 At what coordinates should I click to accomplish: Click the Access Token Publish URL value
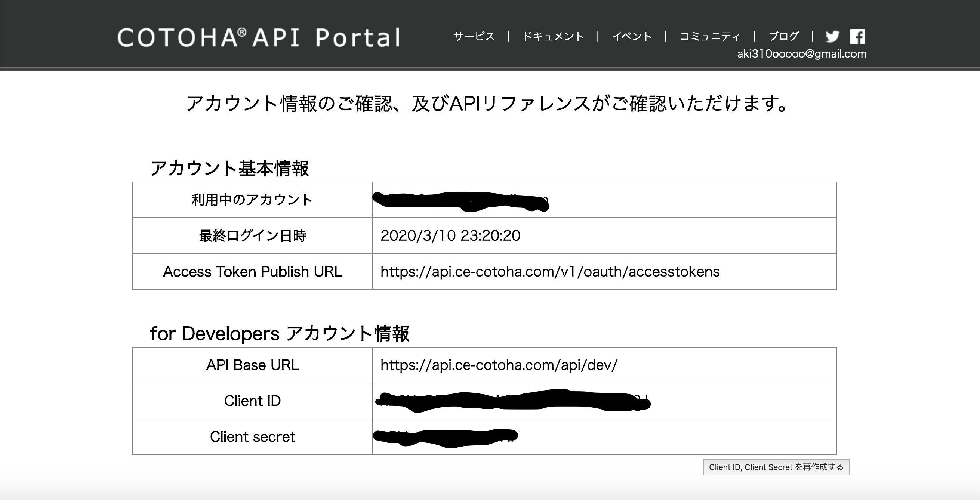550,271
